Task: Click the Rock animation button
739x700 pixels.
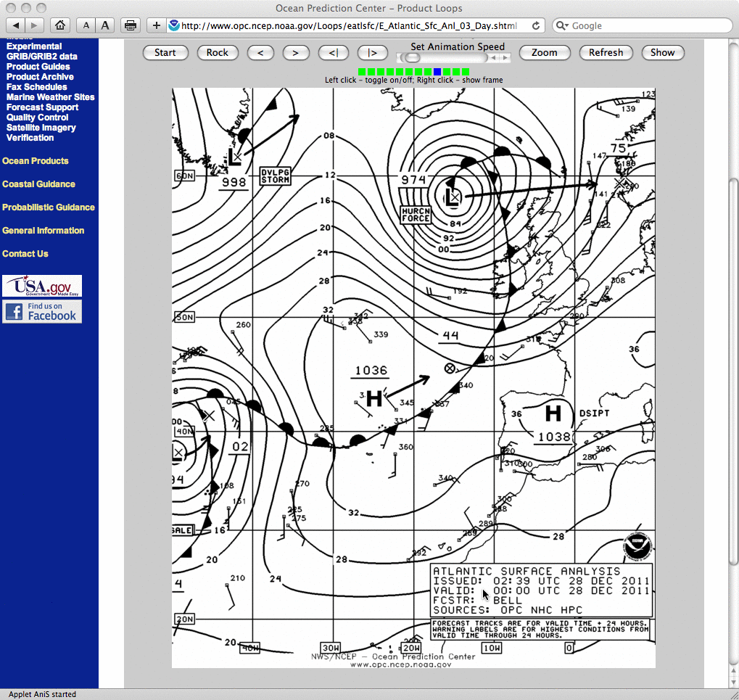Action: click(218, 53)
